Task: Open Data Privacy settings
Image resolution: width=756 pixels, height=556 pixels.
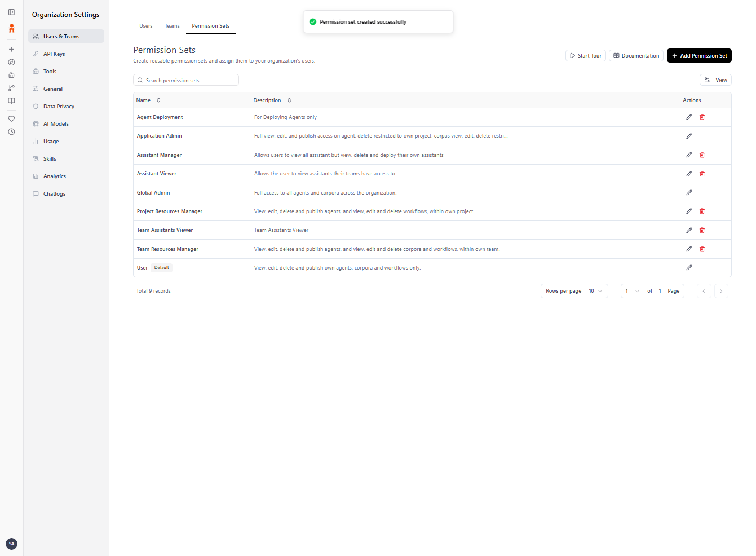Action: 66,107
